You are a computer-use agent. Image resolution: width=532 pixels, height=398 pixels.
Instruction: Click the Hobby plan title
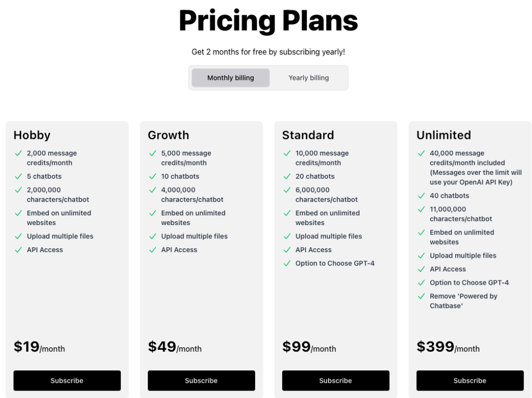[x=32, y=135]
